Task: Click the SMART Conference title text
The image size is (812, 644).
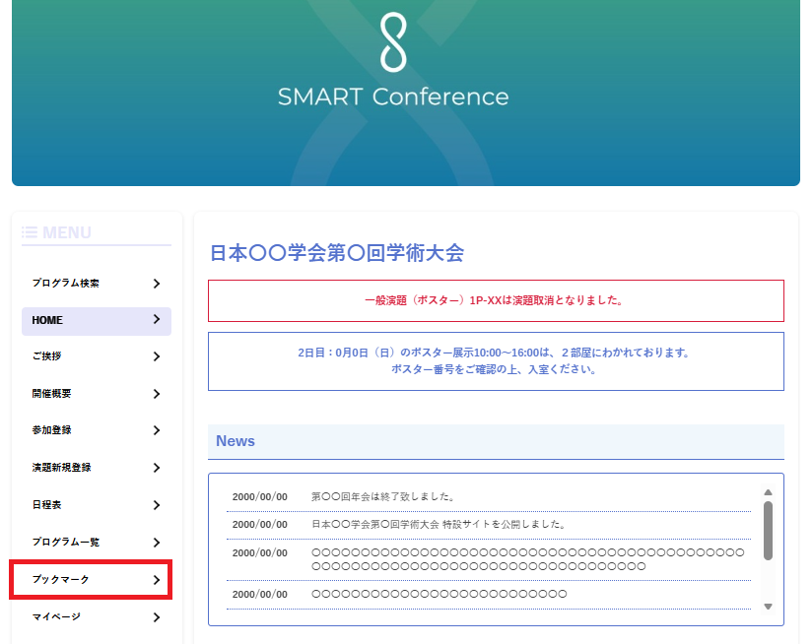Action: click(x=393, y=97)
